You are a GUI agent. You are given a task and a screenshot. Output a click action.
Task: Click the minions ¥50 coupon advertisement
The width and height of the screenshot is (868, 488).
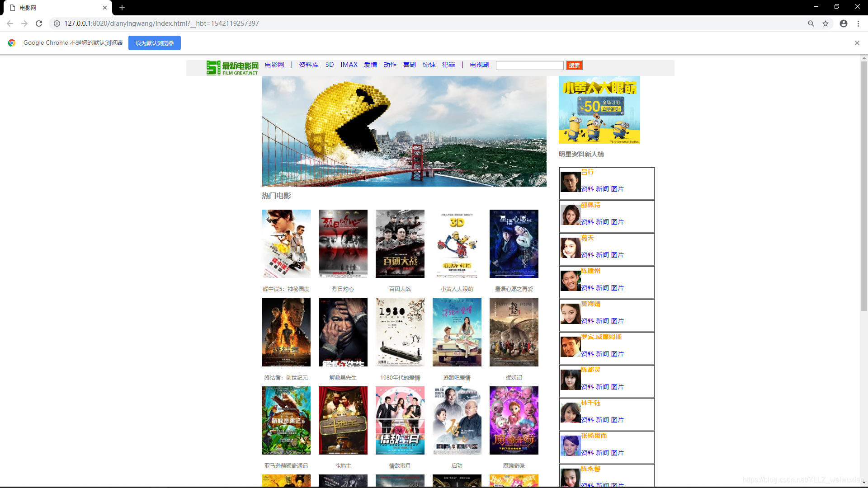(599, 110)
